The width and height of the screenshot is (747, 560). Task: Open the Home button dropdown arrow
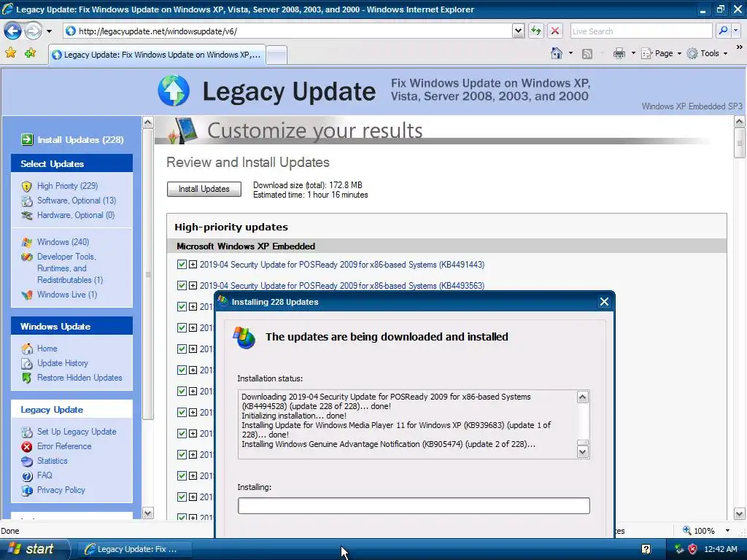click(x=570, y=53)
